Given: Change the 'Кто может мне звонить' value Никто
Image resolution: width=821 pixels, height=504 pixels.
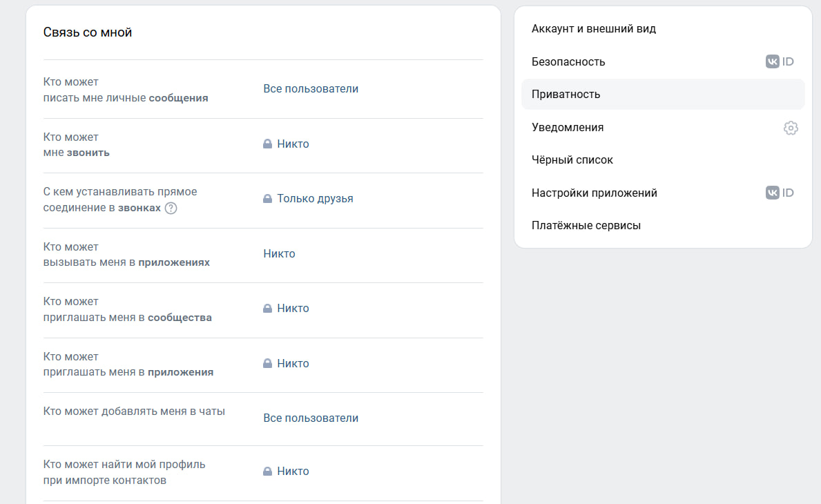Looking at the screenshot, I should coord(293,144).
